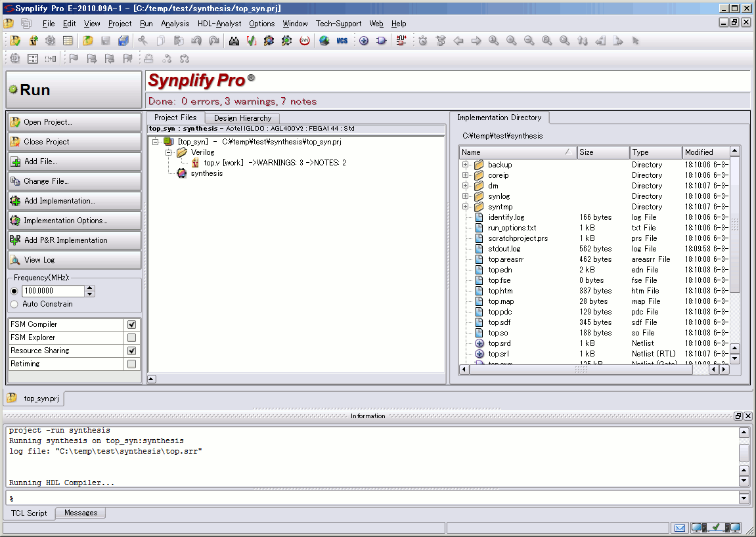Click the envelope icon in status bar
Screen dimensions: 756x537
[x=679, y=528]
